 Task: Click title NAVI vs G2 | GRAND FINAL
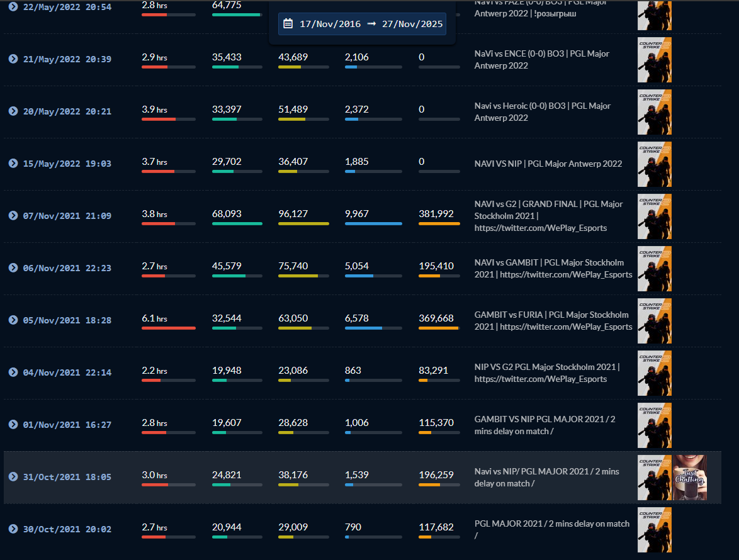point(549,216)
